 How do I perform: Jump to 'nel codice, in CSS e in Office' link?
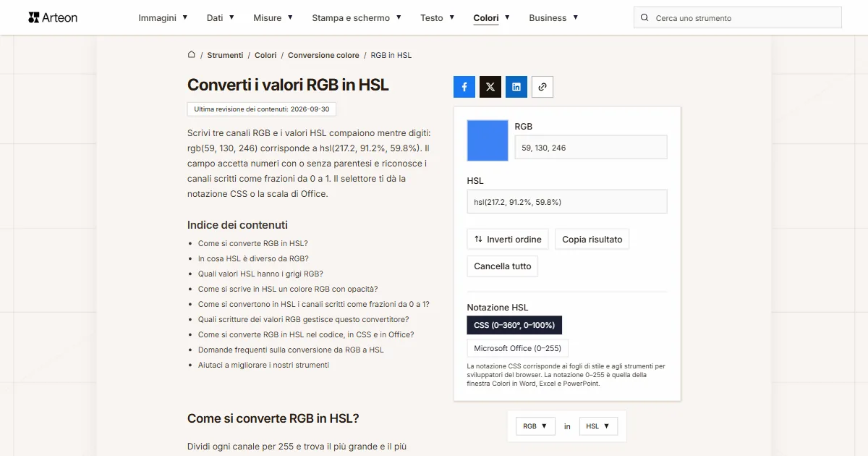[x=306, y=334]
